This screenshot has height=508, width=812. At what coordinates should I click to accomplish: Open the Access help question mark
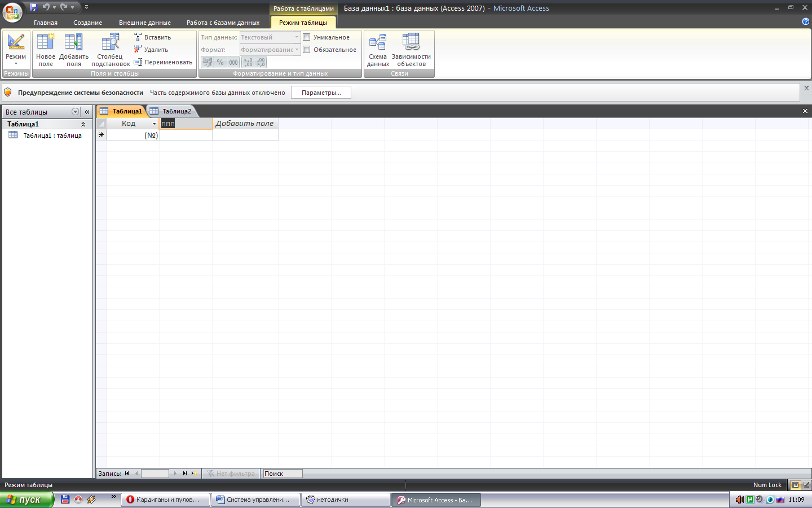[805, 21]
